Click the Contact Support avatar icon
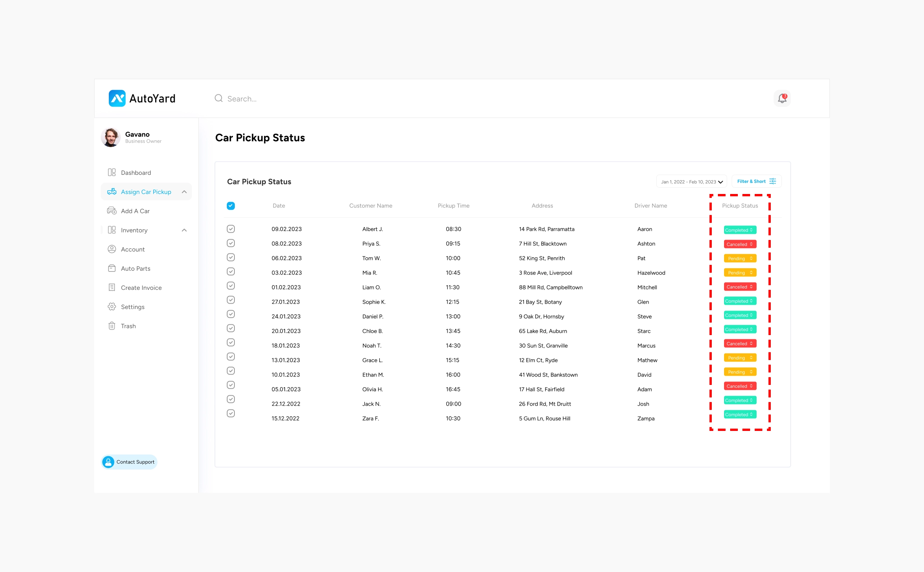 108,462
